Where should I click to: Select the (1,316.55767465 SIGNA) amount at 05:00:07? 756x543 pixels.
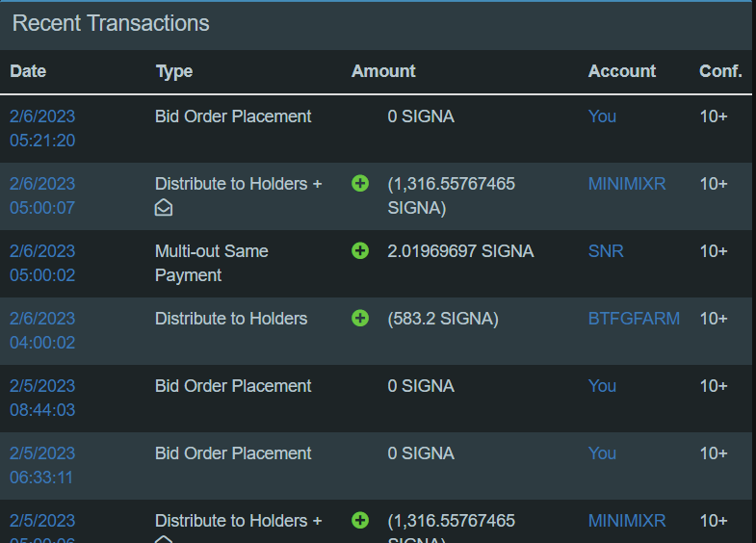coord(452,196)
